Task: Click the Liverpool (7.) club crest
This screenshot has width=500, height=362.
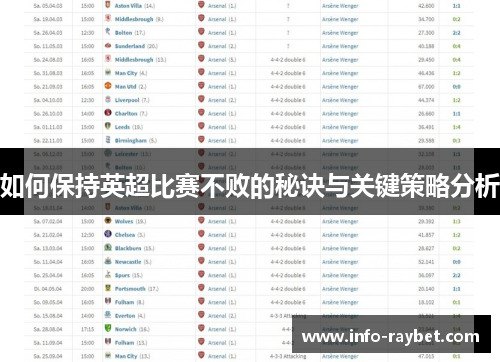Action: pyautogui.click(x=108, y=99)
